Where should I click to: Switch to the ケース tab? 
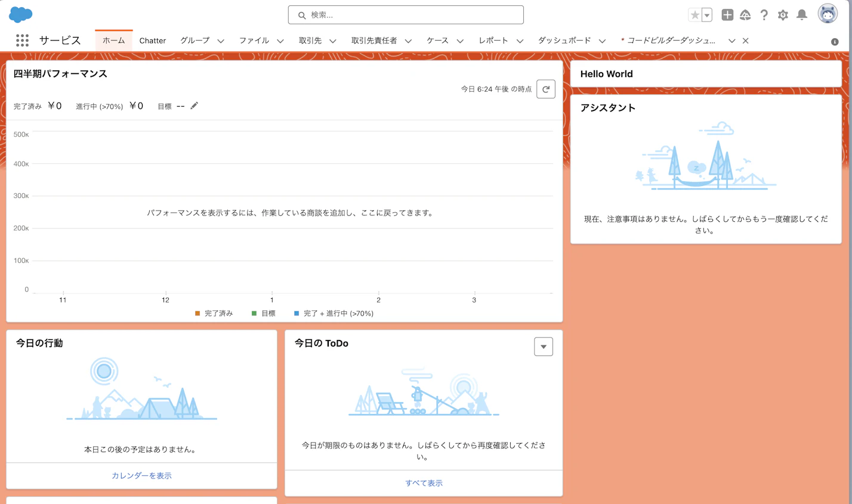[x=436, y=41]
